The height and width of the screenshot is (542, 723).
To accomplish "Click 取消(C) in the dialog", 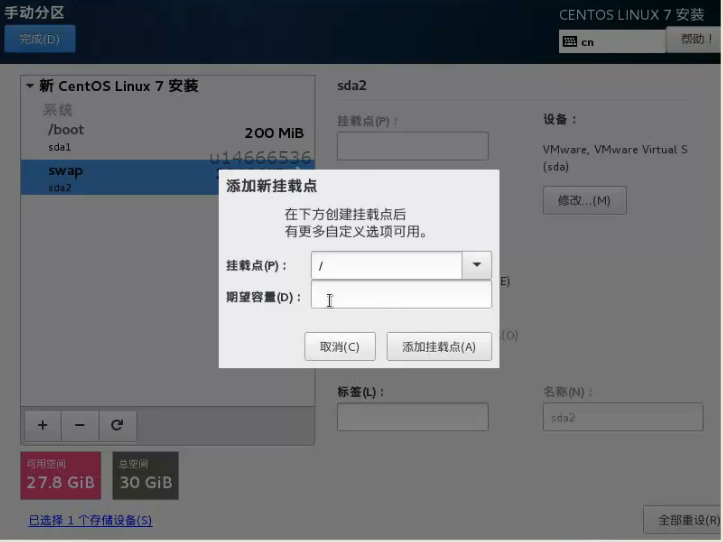I will 340,346.
